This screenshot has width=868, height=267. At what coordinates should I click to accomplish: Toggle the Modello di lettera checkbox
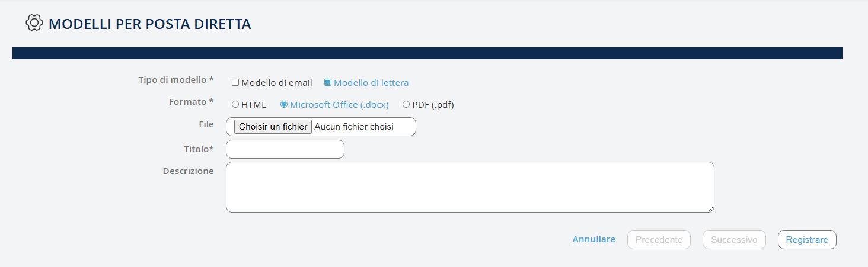(x=328, y=83)
